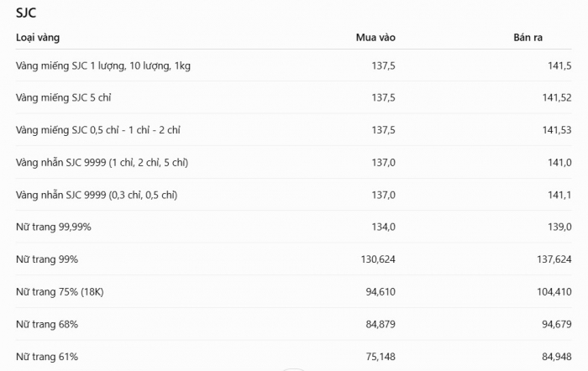Click Vàng nhẫn SJC 9999 (0,3 chỉ, 0,5 chỉ)
This screenshot has width=588, height=371.
point(97,195)
